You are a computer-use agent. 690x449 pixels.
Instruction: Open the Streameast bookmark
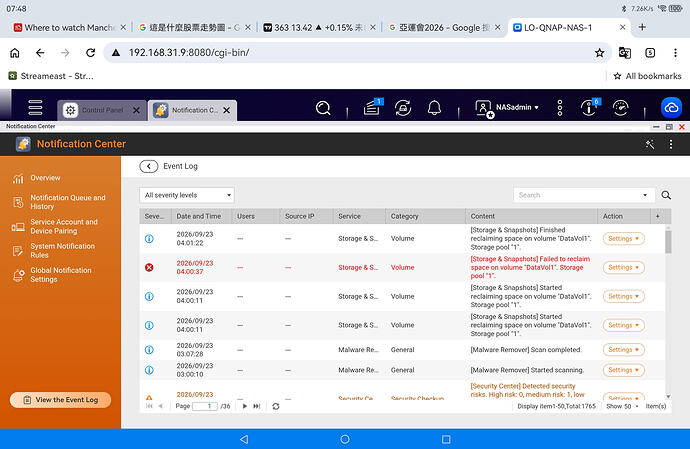click(x=51, y=76)
